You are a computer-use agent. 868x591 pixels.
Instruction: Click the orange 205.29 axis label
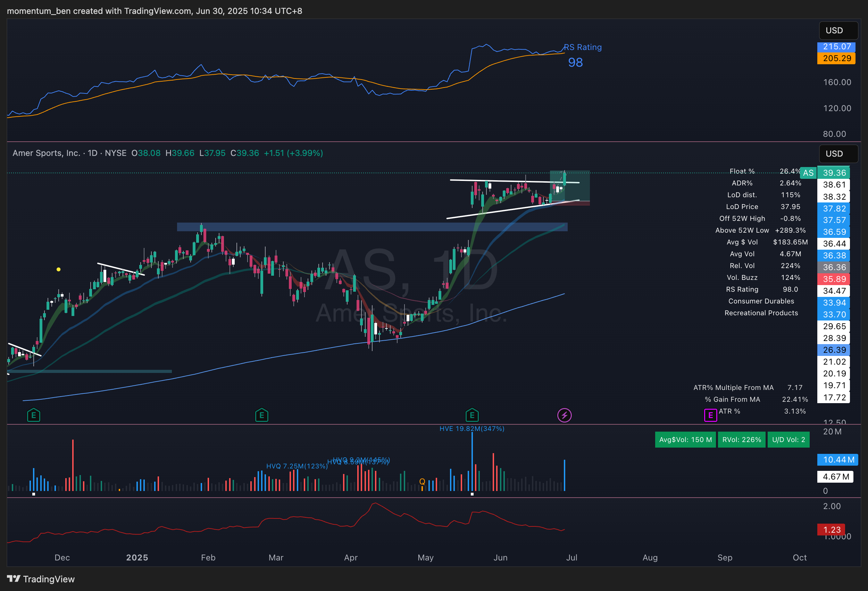[836, 58]
